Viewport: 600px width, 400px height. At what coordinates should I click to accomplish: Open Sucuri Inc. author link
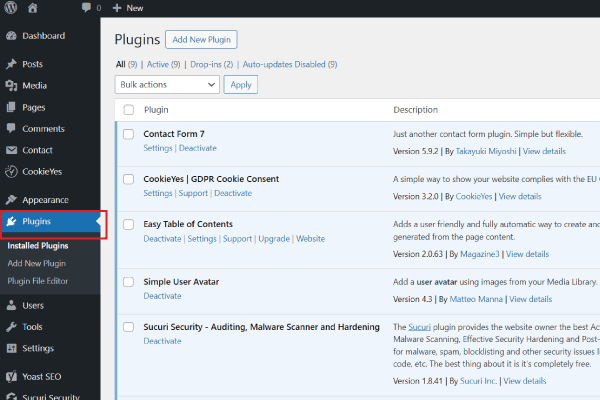click(x=478, y=381)
